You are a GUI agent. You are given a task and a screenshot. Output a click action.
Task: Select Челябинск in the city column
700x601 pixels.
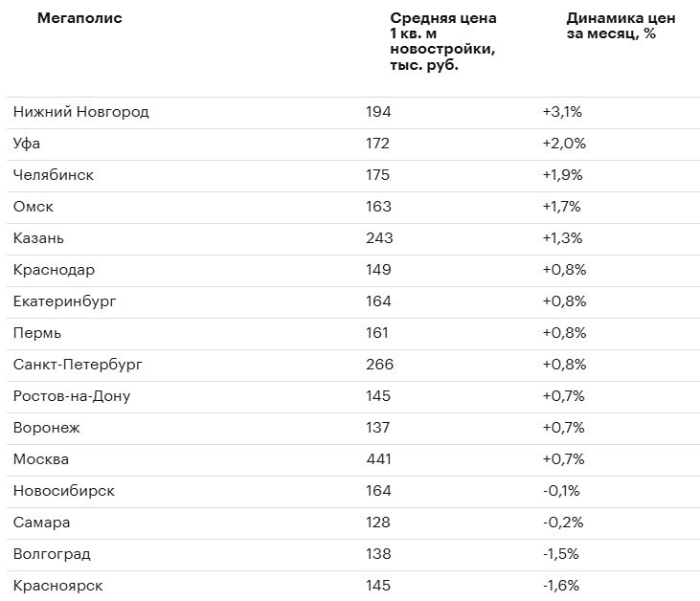point(54,175)
